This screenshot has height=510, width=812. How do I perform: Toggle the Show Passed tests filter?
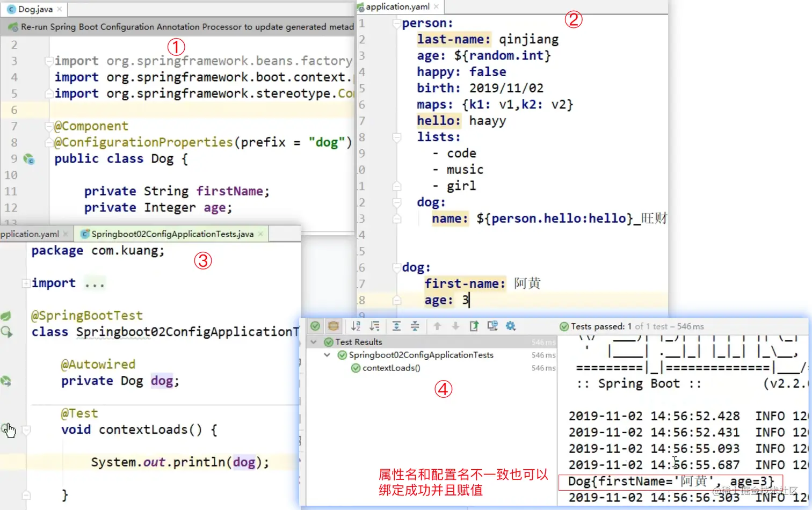315,326
